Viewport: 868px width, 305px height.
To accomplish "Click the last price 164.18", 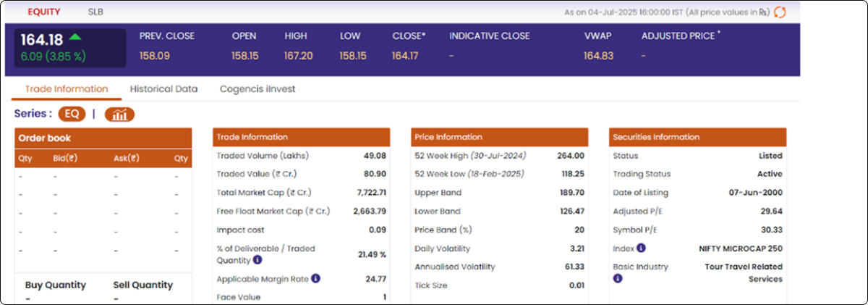I will pos(43,39).
